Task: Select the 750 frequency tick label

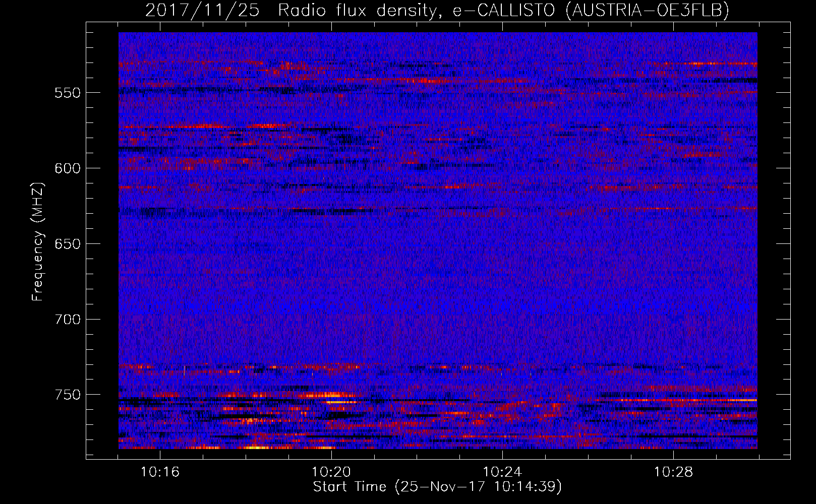Action: 68,395
